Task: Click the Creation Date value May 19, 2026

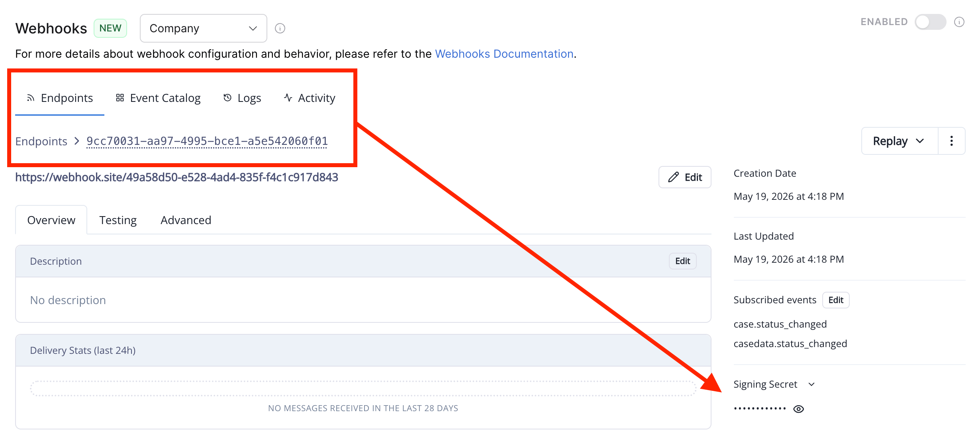Action: (789, 196)
